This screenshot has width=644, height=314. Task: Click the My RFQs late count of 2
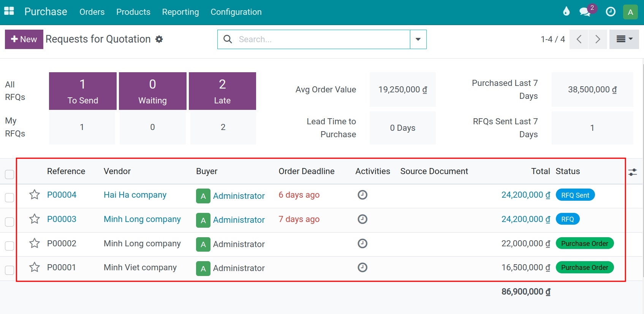223,127
